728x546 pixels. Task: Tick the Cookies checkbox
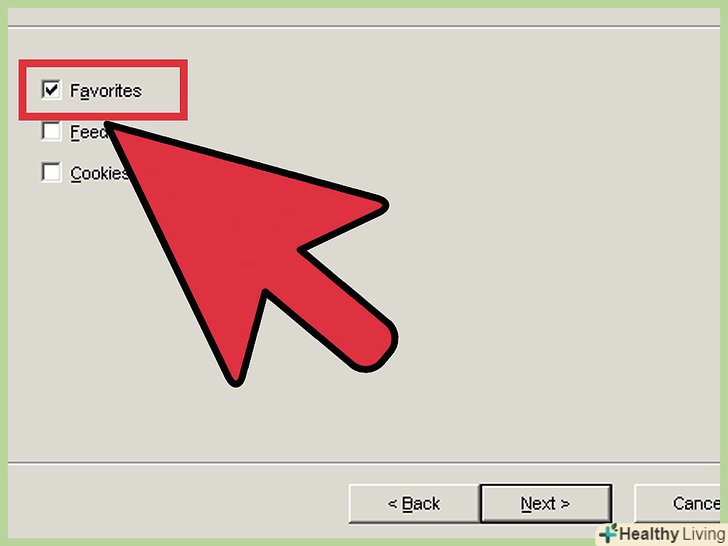click(x=51, y=172)
